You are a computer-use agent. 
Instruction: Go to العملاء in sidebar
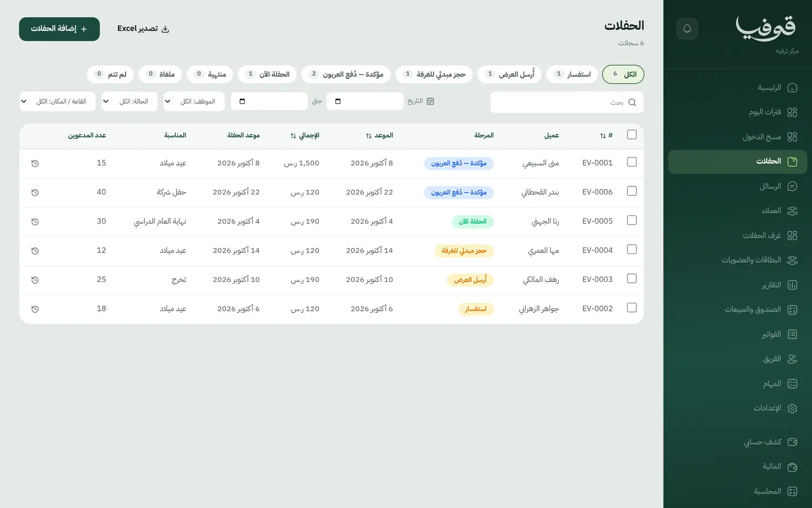[737, 211]
